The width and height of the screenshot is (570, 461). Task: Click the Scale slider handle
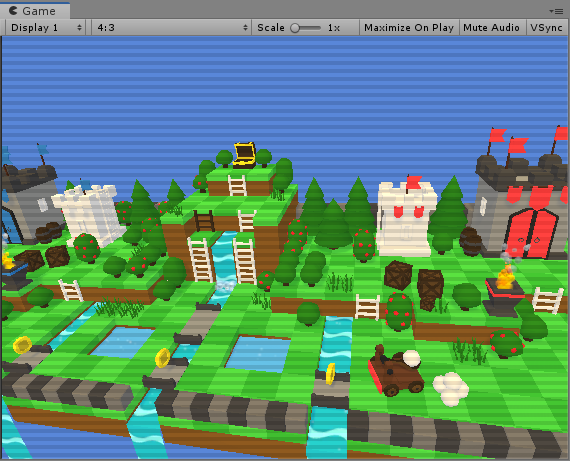point(295,28)
